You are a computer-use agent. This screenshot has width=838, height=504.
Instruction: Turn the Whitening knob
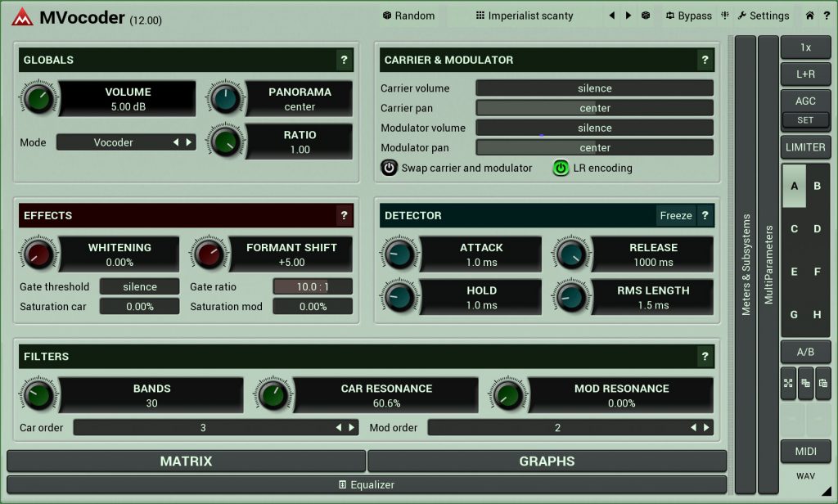tap(38, 254)
